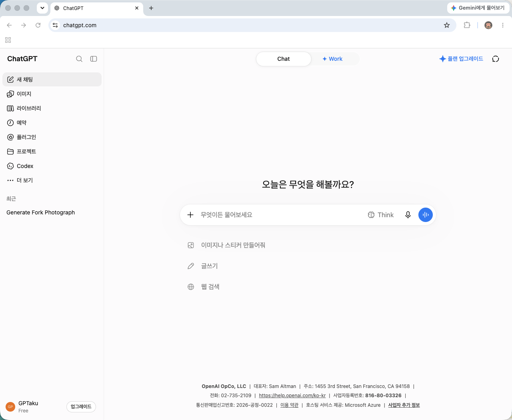Switch to the Chat tab

[x=284, y=59]
